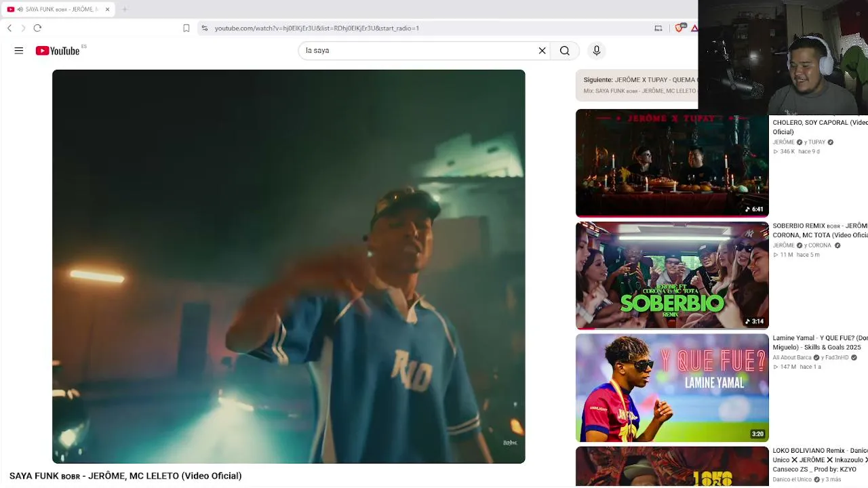Switch to the SAYA FUNK browser tab
The height and width of the screenshot is (488, 868).
(59, 9)
